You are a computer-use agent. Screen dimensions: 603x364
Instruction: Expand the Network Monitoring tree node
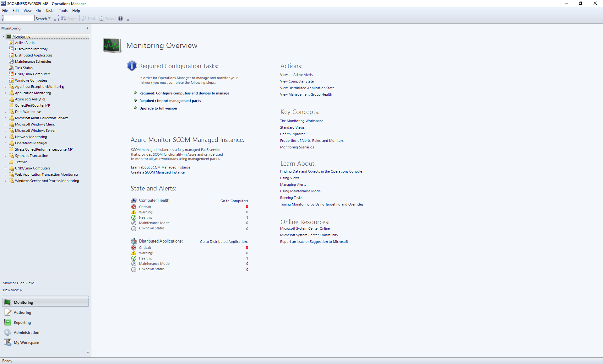[x=5, y=137]
